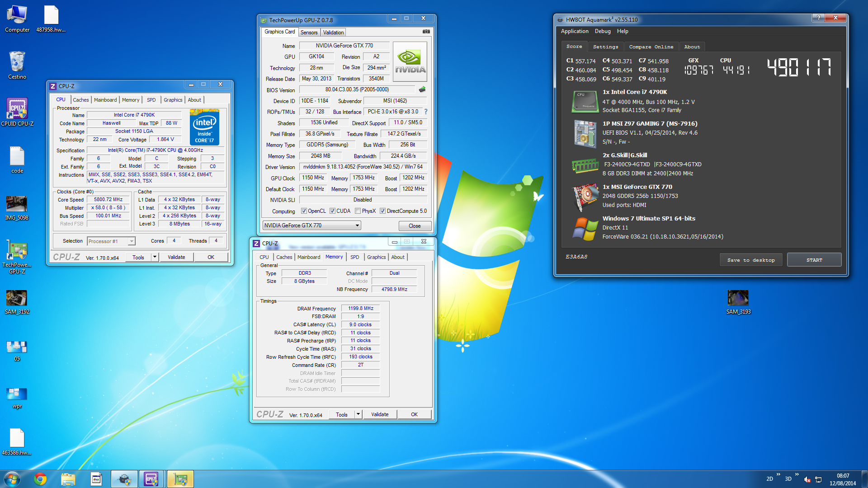Image resolution: width=868 pixels, height=488 pixels.
Task: Toggle the CUDA checkbox in GPU-Z
Action: (x=332, y=211)
